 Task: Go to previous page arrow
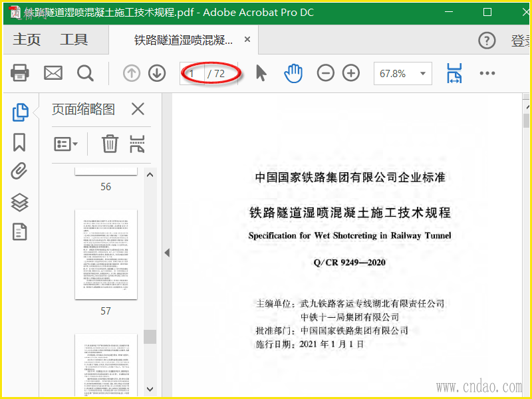[x=132, y=73]
